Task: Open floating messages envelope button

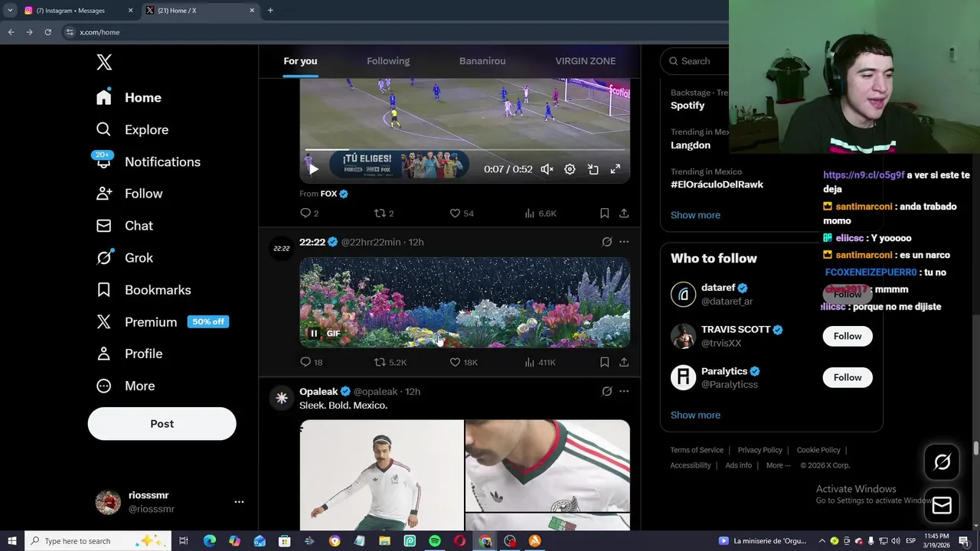Action: pos(942,505)
